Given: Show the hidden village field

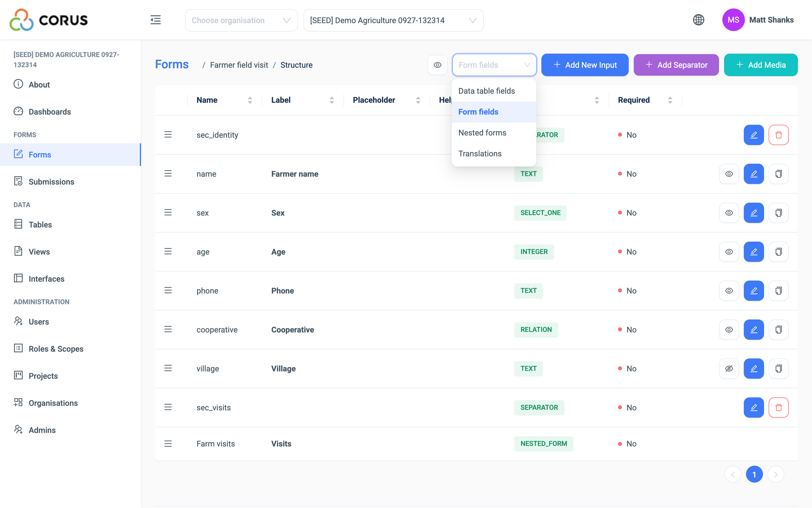Looking at the screenshot, I should tap(729, 369).
